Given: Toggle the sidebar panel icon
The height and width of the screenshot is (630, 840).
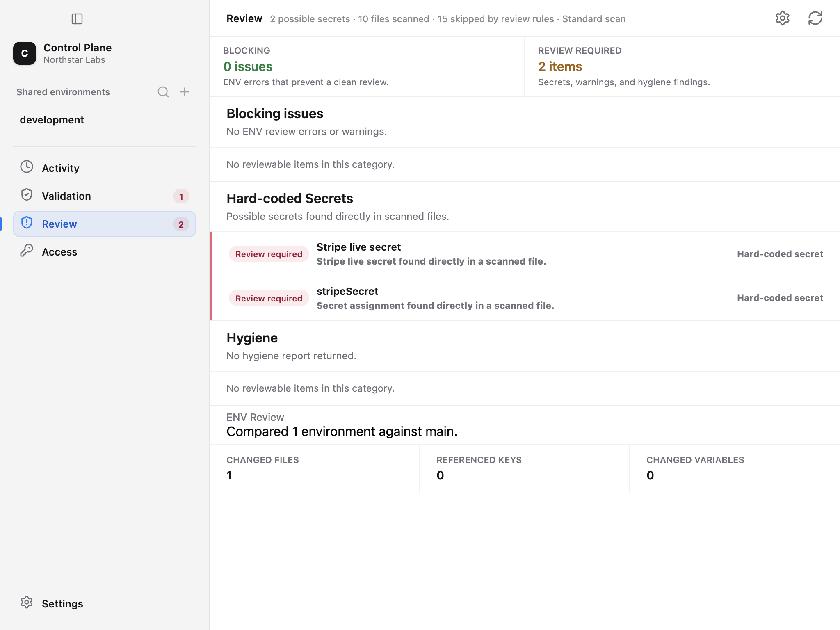Looking at the screenshot, I should pos(77,19).
